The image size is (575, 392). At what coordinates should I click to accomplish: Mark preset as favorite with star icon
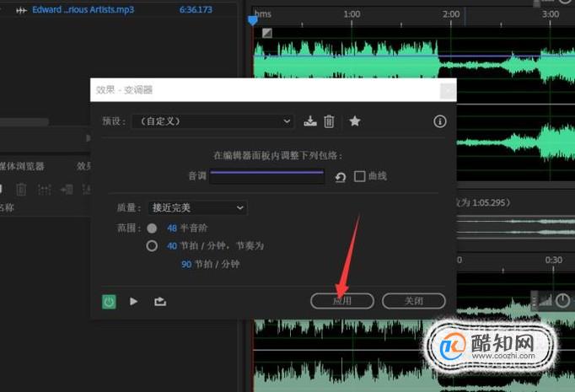click(355, 121)
